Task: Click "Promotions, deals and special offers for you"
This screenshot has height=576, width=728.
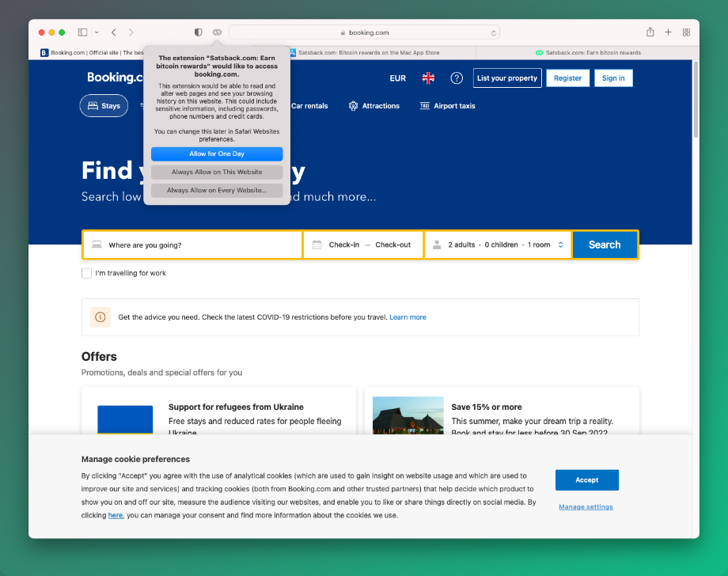Action: (161, 372)
